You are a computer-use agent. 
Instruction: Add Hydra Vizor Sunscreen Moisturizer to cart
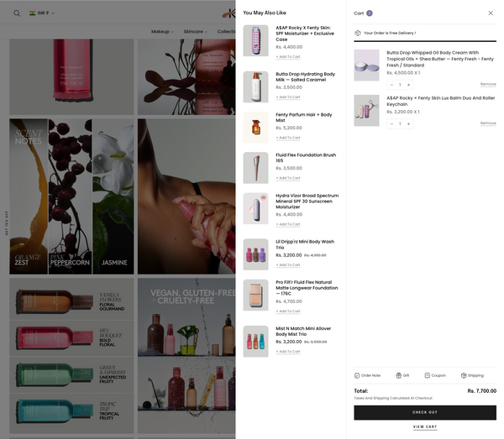tap(288, 224)
